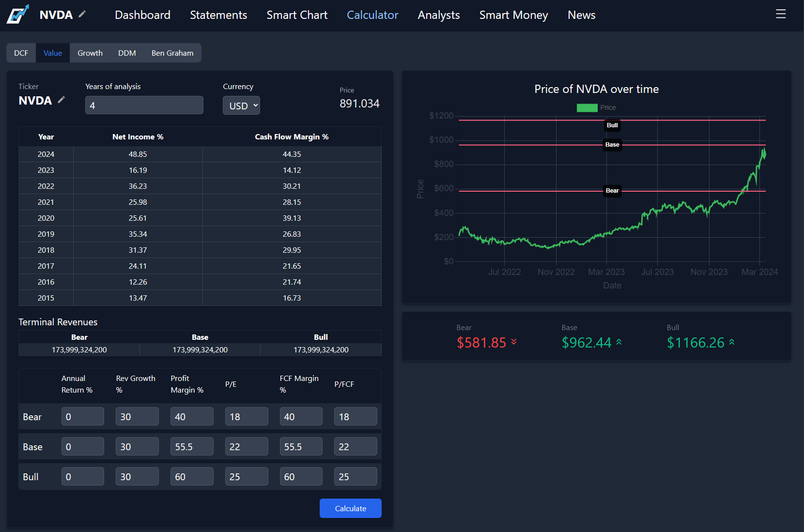Click Bull Profit Margin input
The height and width of the screenshot is (532, 804).
click(x=192, y=476)
